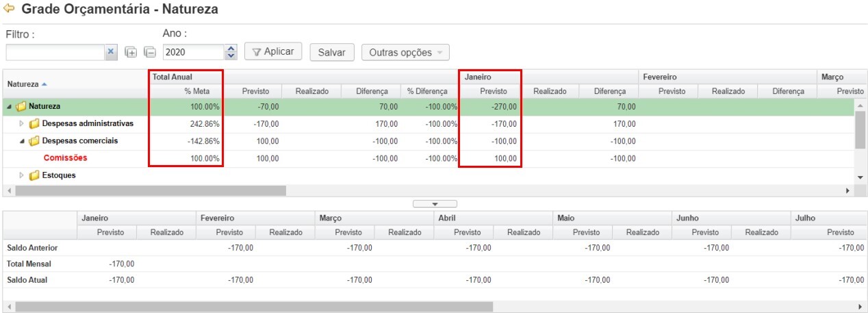Clear the Filtro field with the X icon
868x313 pixels.
tap(111, 52)
